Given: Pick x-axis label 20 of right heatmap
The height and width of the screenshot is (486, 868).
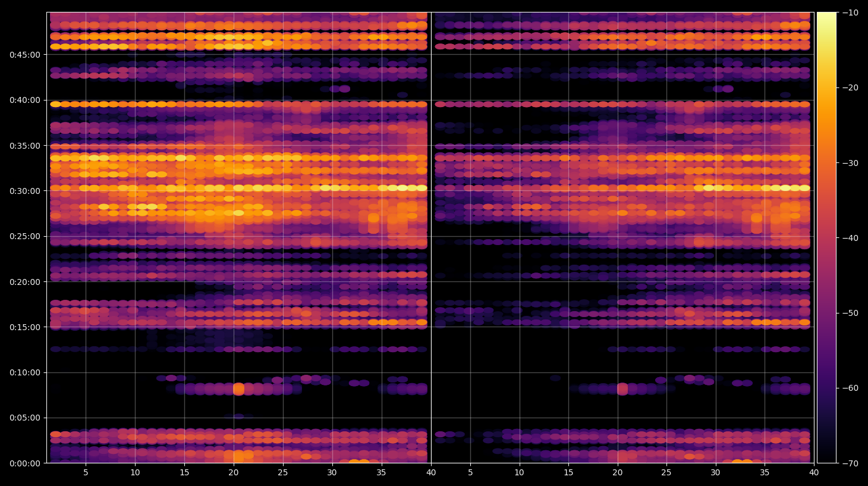Looking at the screenshot, I should click(x=618, y=473).
